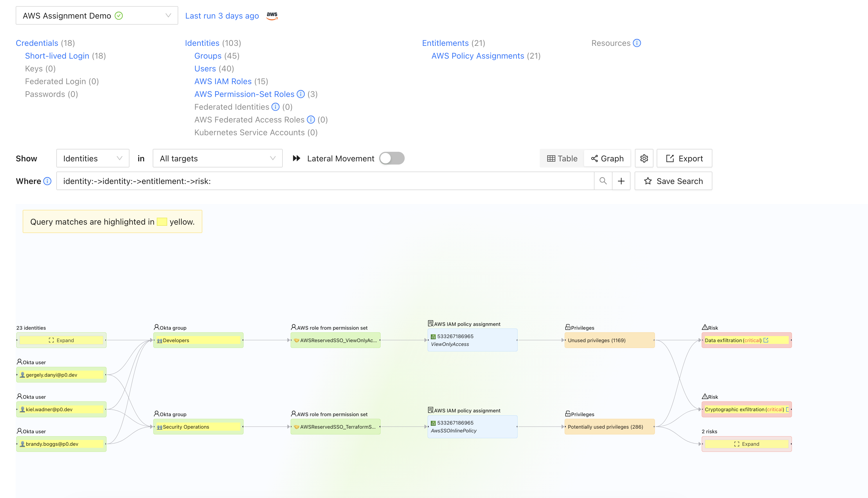Select the gergely.danyi@p0.dev user node
Image resolution: width=868 pixels, height=498 pixels.
[x=61, y=375]
